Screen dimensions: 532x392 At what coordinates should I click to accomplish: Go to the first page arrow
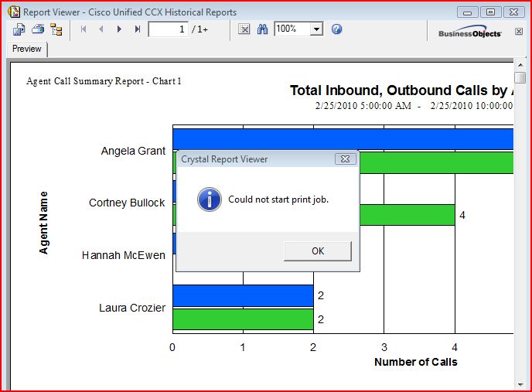pos(84,29)
